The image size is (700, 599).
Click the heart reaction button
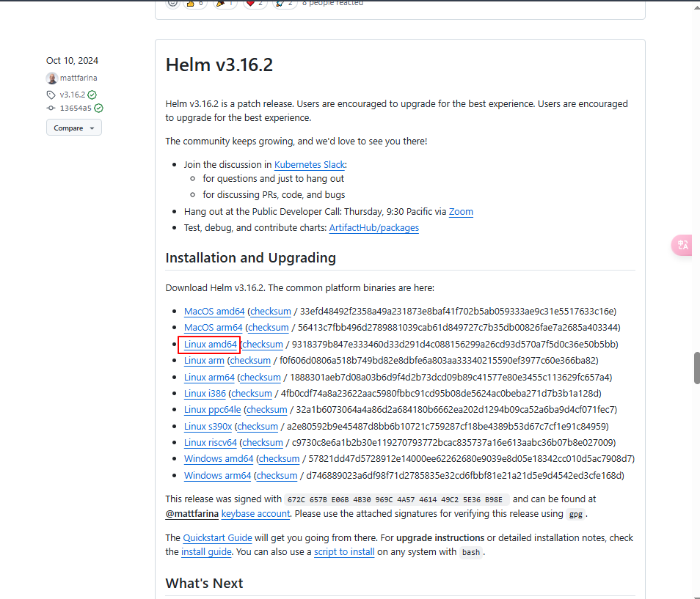click(x=255, y=4)
